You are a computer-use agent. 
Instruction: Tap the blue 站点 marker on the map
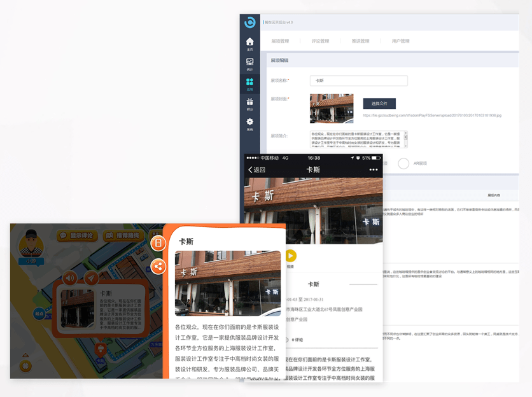(39, 314)
